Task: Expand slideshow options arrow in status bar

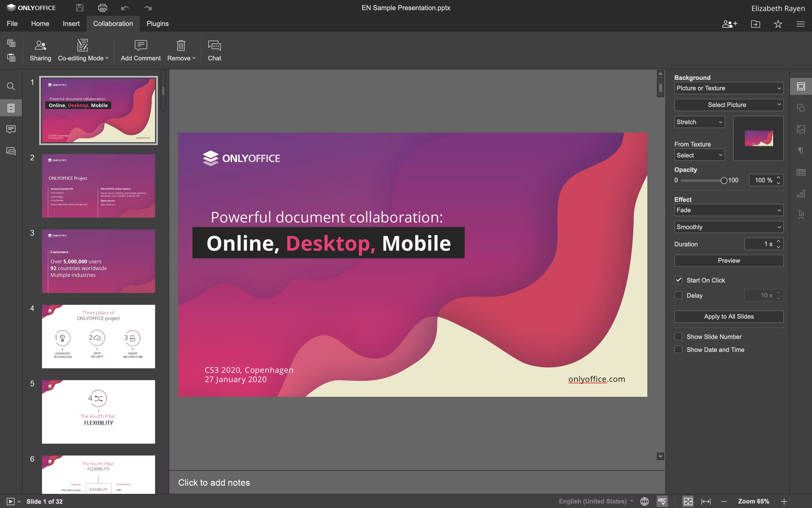Action: click(x=19, y=501)
